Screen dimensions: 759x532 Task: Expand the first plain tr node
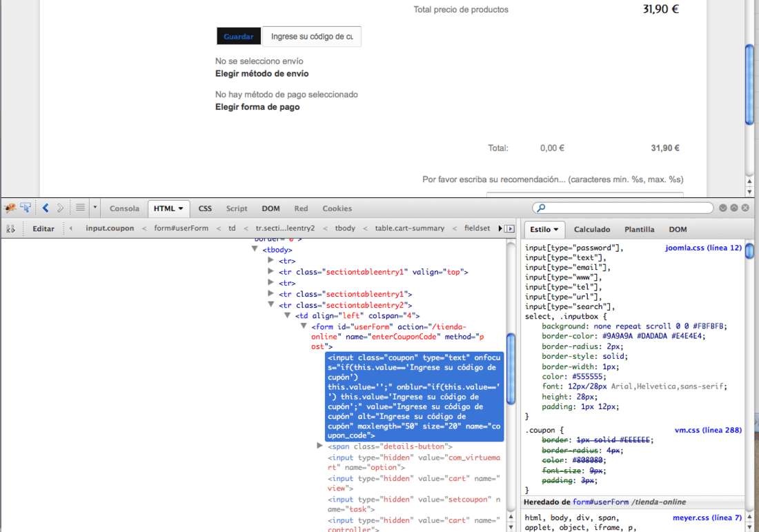tap(271, 260)
